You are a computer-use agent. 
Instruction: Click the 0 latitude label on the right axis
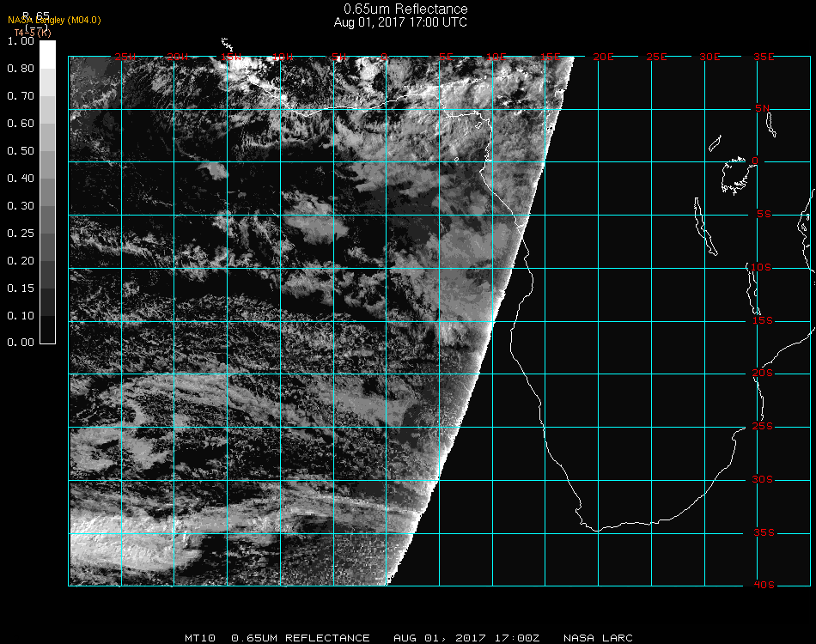(755, 161)
